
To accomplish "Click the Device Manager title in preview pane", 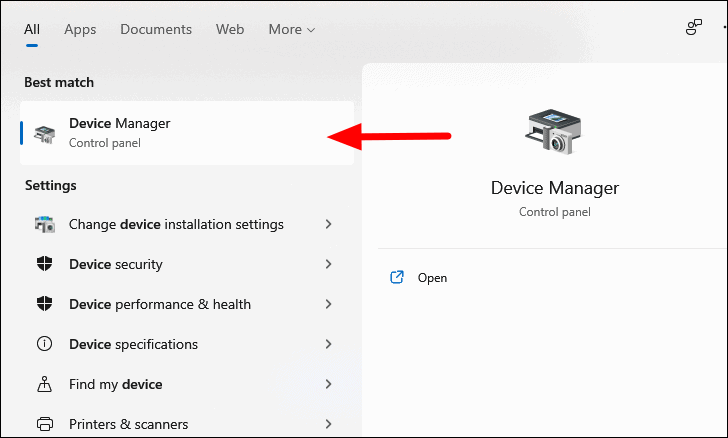I will tap(555, 188).
